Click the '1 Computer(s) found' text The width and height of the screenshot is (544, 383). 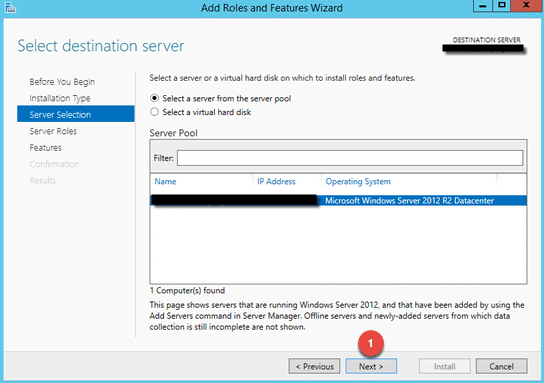tap(187, 290)
